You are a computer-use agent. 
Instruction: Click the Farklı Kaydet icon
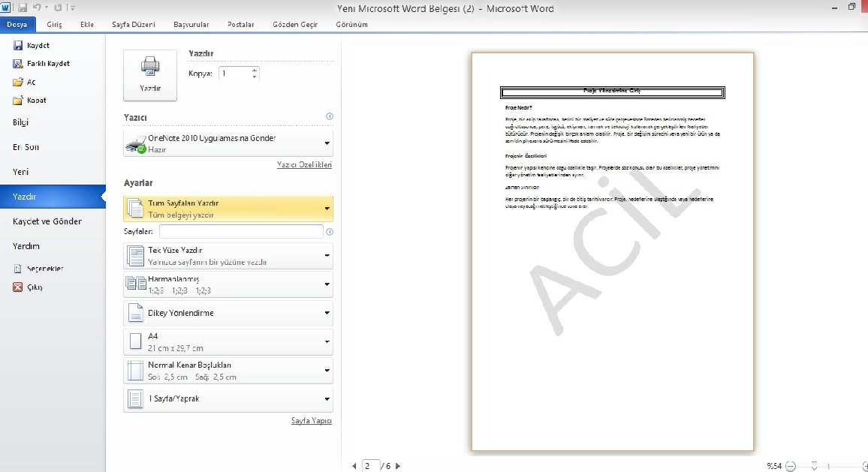18,64
